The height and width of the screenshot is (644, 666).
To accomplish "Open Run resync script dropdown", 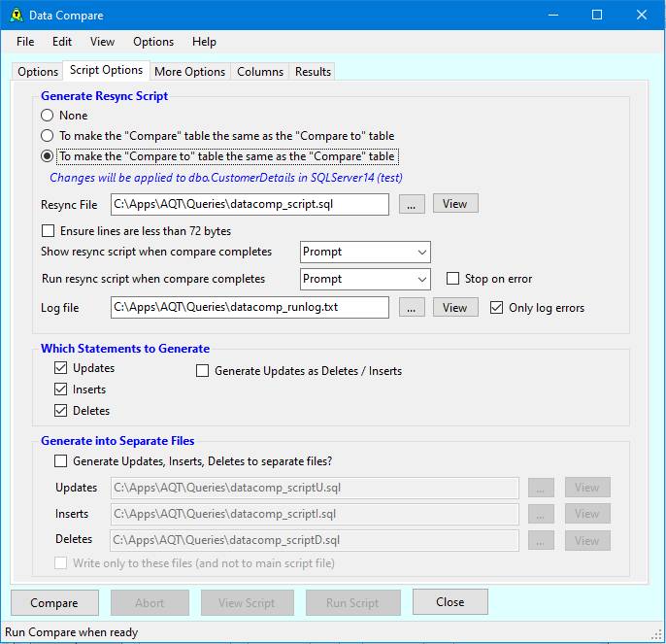I will point(365,280).
